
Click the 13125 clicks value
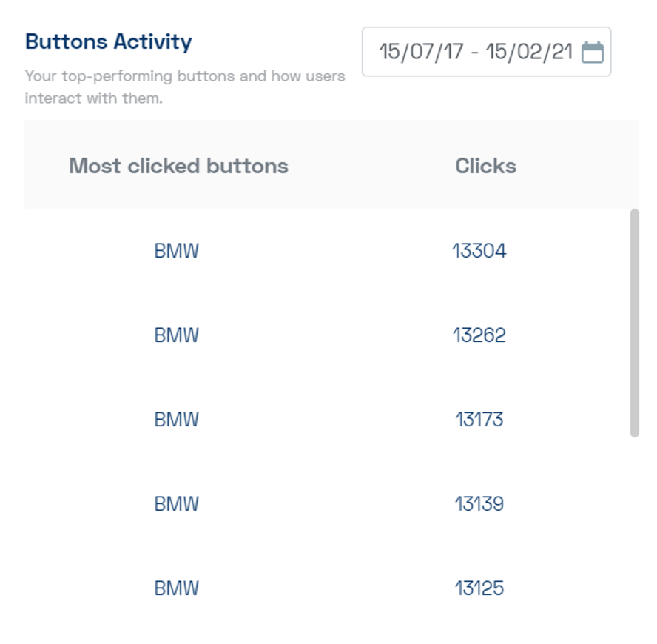(x=479, y=588)
